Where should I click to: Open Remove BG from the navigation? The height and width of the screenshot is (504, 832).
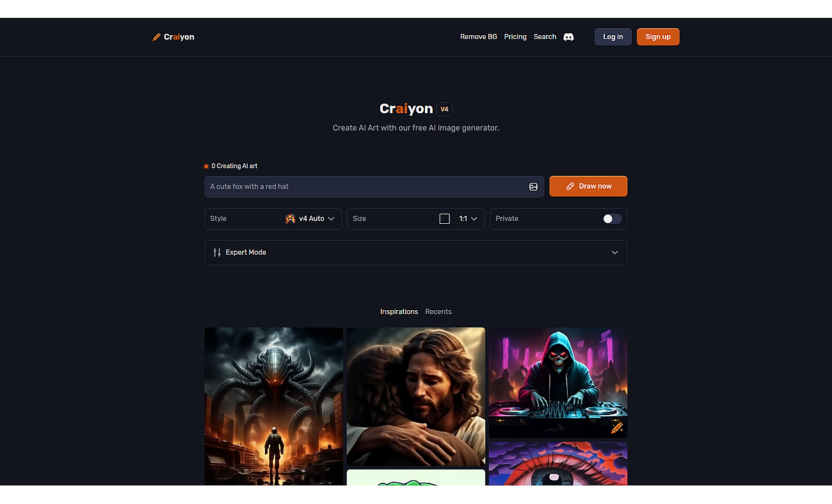pyautogui.click(x=479, y=37)
